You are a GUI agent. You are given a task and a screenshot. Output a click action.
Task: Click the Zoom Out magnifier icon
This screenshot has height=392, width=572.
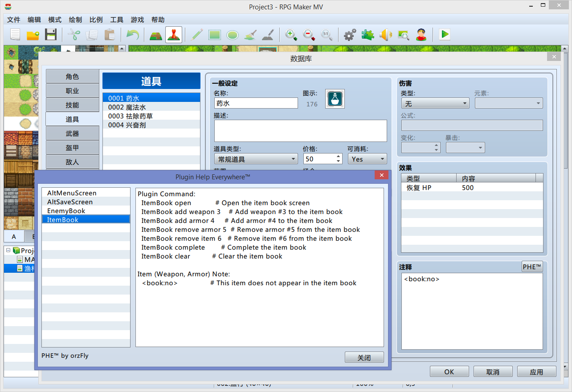(x=309, y=35)
